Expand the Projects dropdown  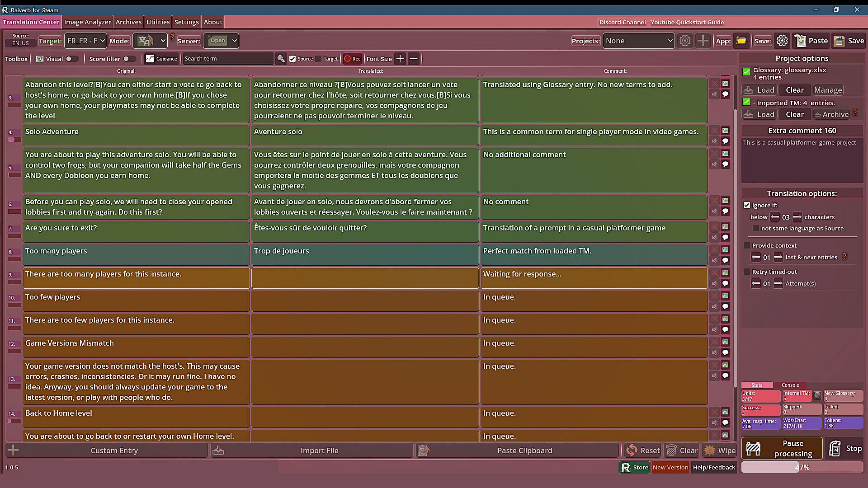coord(638,41)
